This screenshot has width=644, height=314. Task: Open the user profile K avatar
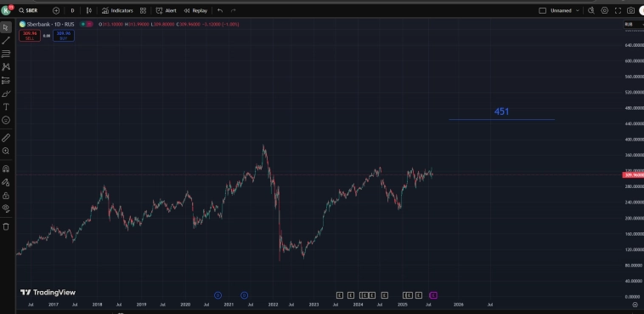click(6, 10)
